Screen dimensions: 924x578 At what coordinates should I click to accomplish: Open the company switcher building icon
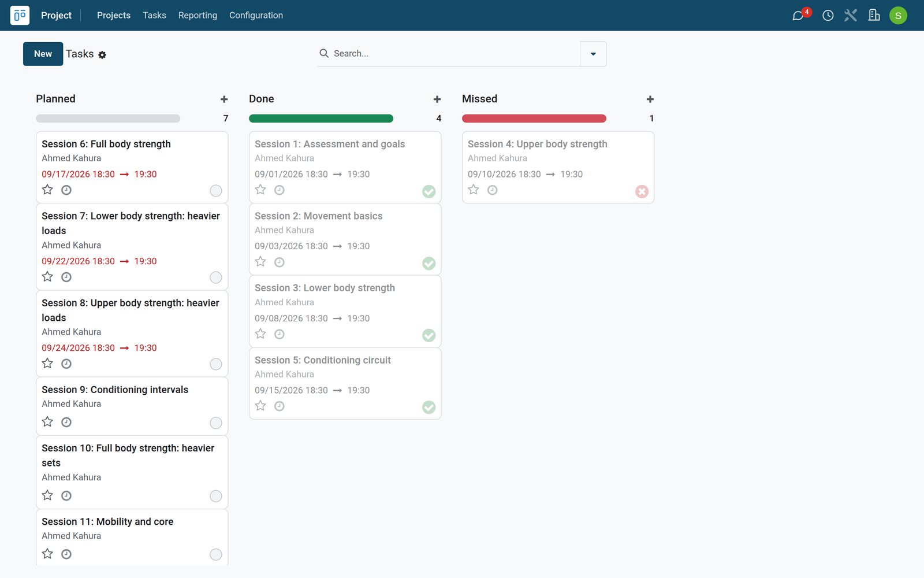(x=874, y=15)
